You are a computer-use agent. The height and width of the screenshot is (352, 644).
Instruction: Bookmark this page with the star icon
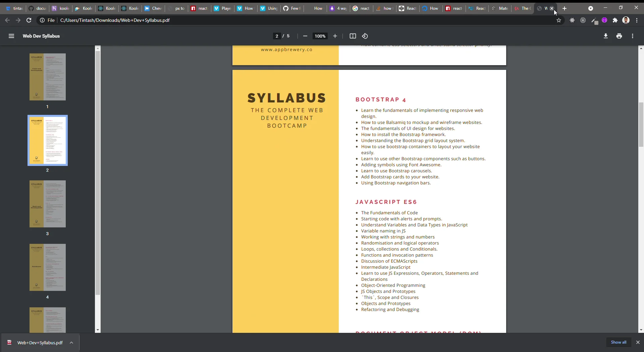559,20
